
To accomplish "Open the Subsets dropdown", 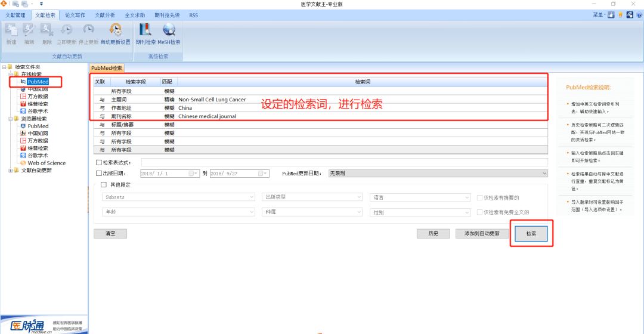I will (178, 197).
